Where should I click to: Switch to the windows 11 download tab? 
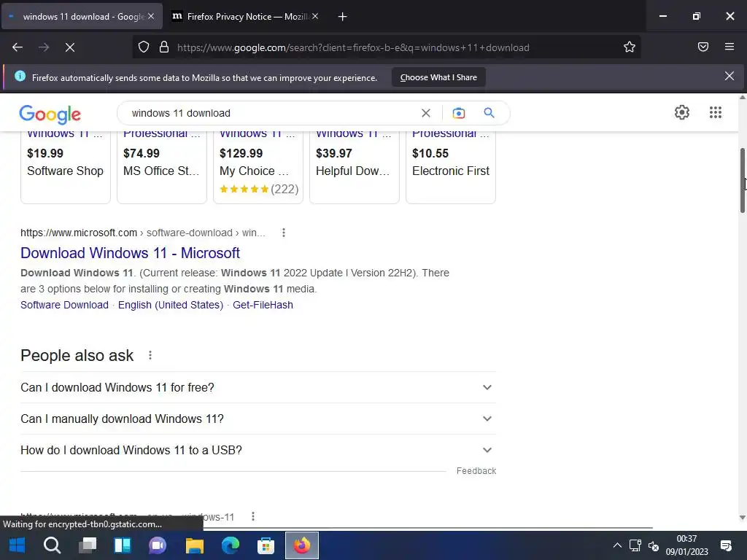coord(82,16)
